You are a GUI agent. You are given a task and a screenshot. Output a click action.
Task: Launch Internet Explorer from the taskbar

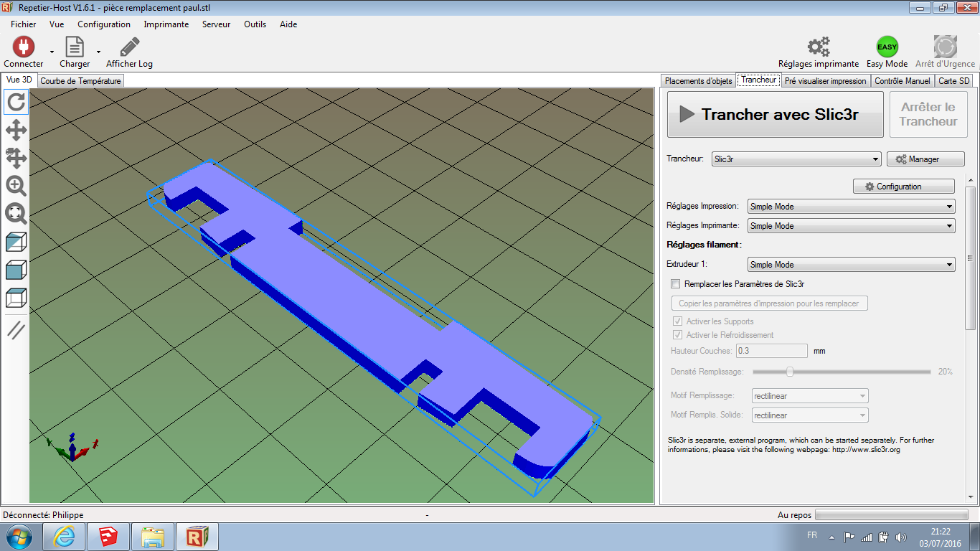pos(65,537)
